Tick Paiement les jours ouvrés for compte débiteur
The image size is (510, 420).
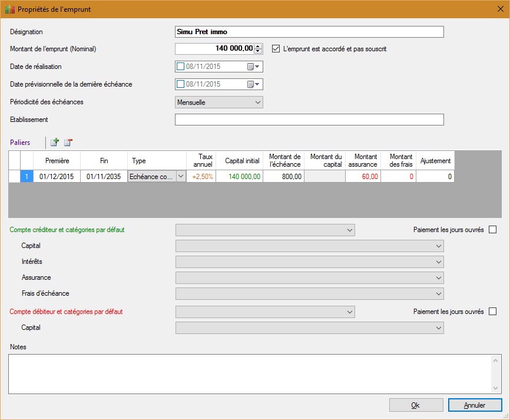492,312
